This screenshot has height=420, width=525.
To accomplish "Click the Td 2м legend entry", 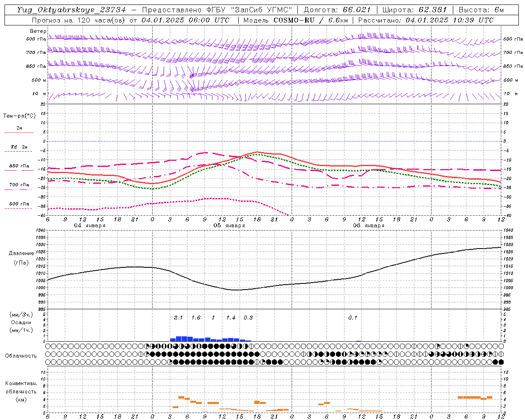I will (x=19, y=147).
